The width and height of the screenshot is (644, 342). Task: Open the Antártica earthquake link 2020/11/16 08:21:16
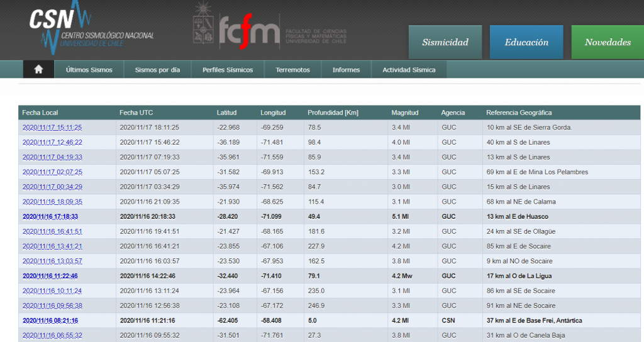[50, 321]
